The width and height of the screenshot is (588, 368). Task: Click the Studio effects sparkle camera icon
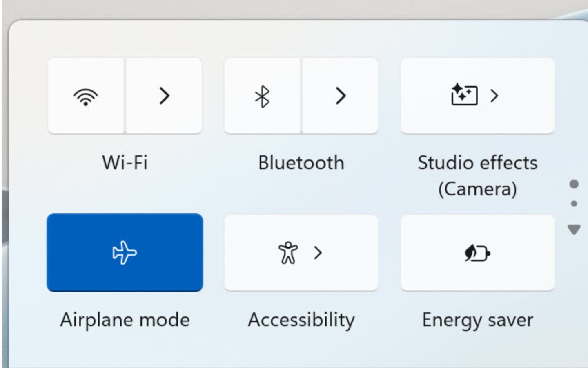pyautogui.click(x=464, y=95)
